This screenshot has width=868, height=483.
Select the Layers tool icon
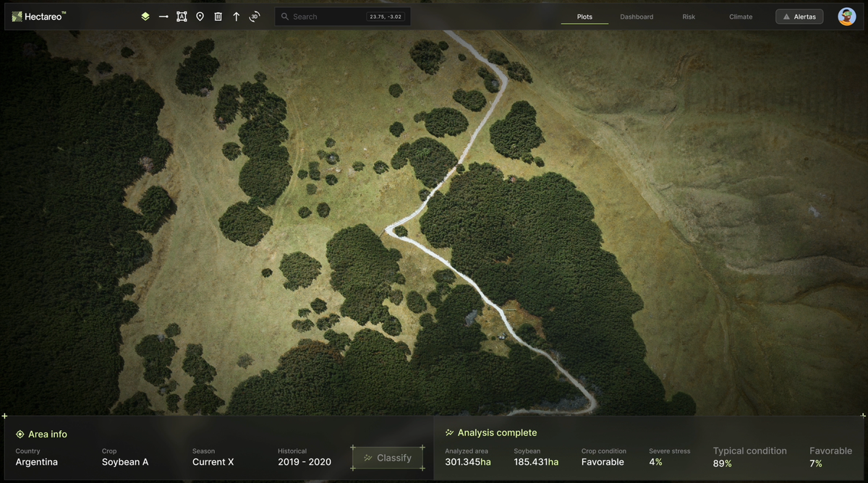tap(145, 16)
